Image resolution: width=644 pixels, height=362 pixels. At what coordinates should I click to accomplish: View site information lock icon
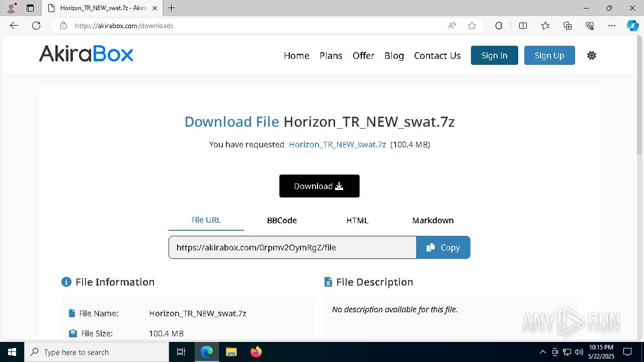click(x=63, y=26)
